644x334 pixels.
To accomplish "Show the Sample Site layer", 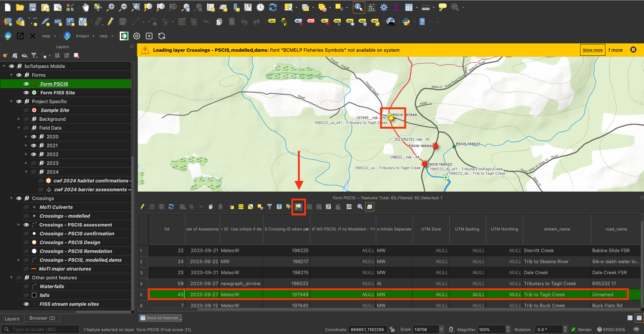I will pos(26,110).
